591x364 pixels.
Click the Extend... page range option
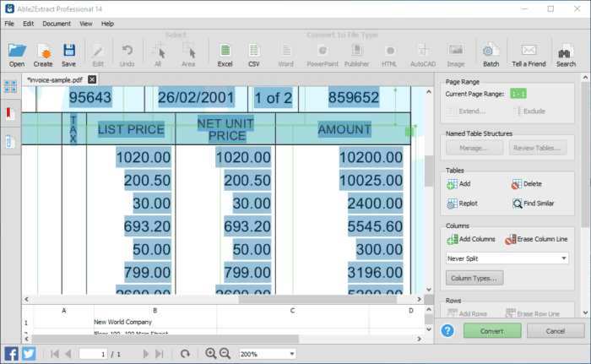[466, 111]
